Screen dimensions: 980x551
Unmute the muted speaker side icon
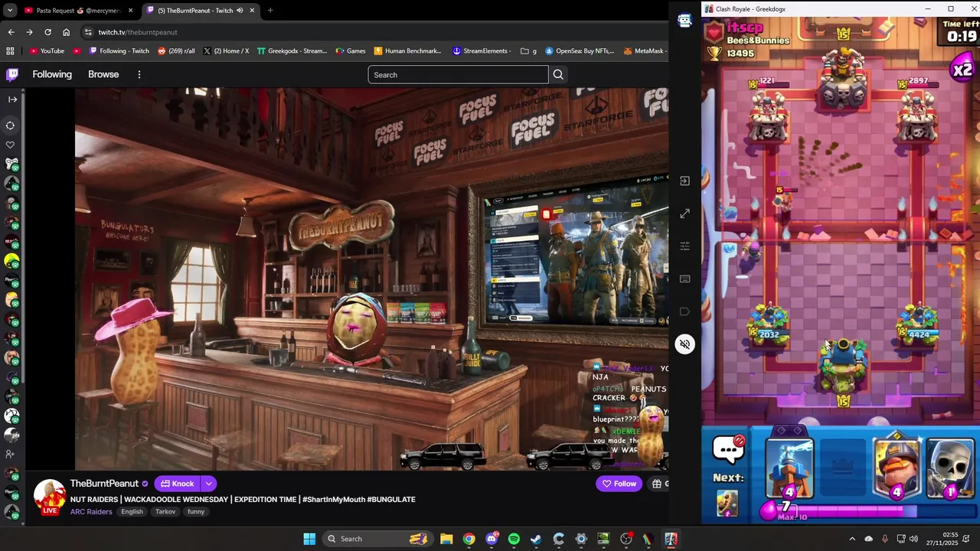[x=684, y=344]
